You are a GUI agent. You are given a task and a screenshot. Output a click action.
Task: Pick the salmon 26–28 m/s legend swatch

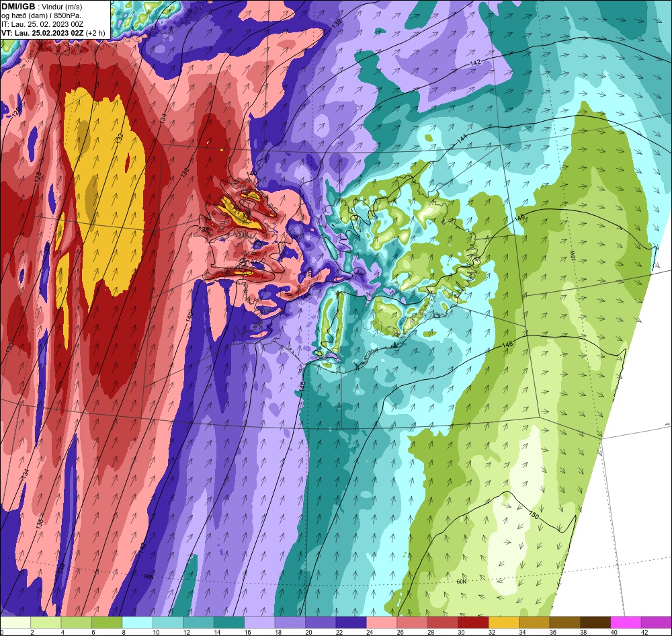[x=412, y=623]
